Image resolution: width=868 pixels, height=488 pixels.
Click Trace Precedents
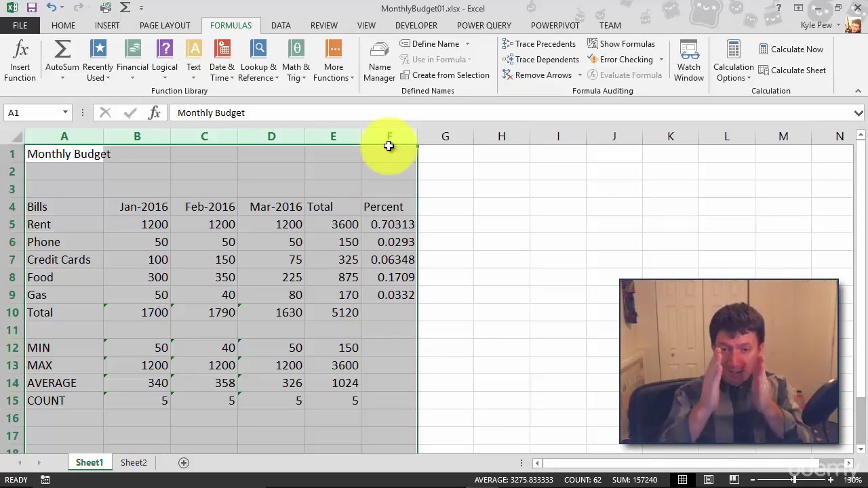coord(539,43)
